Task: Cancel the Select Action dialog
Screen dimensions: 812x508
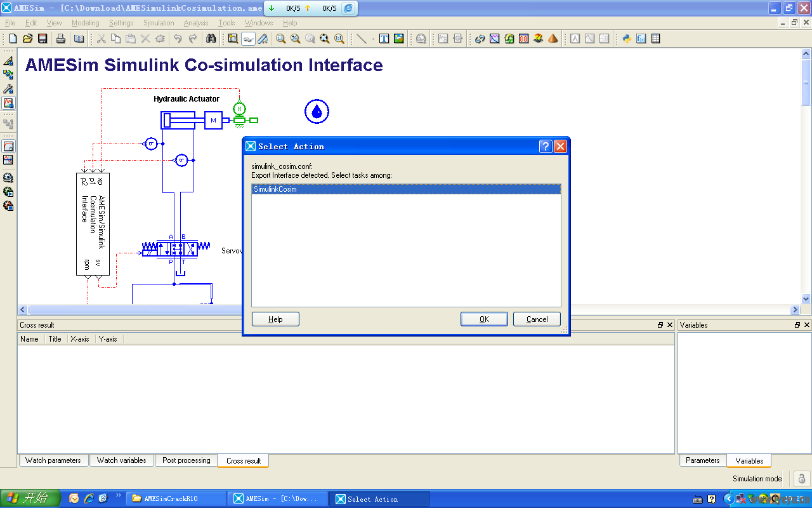Action: [x=537, y=319]
